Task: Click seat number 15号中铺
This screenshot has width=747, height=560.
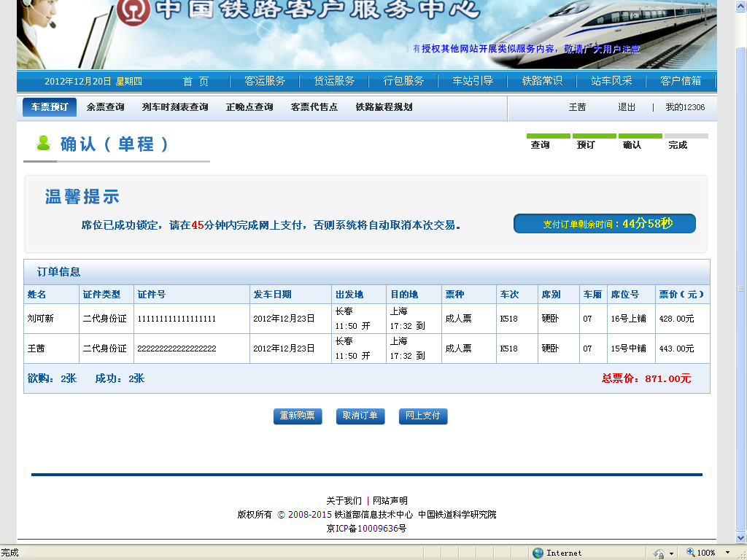Action: pyautogui.click(x=628, y=349)
